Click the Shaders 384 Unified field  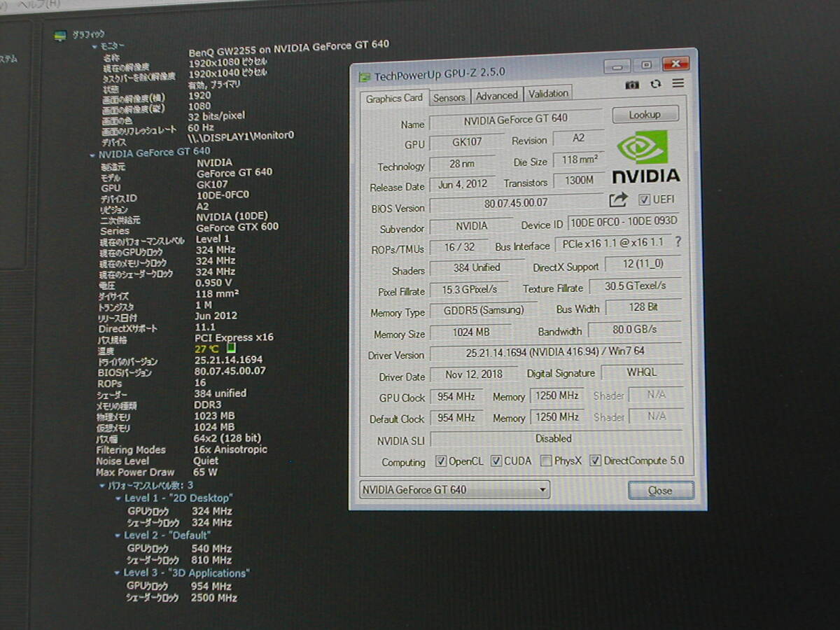pos(477,268)
